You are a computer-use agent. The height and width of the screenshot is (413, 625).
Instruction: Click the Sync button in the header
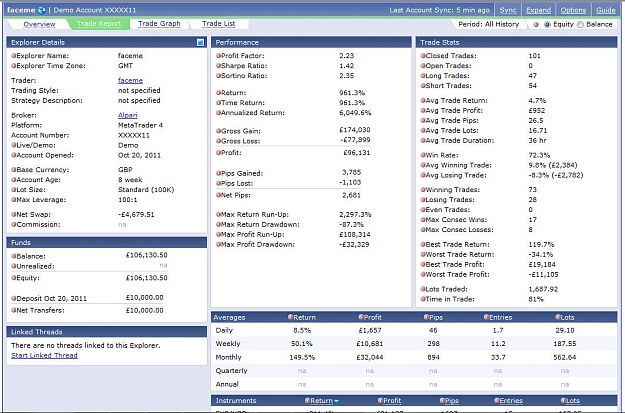click(507, 10)
